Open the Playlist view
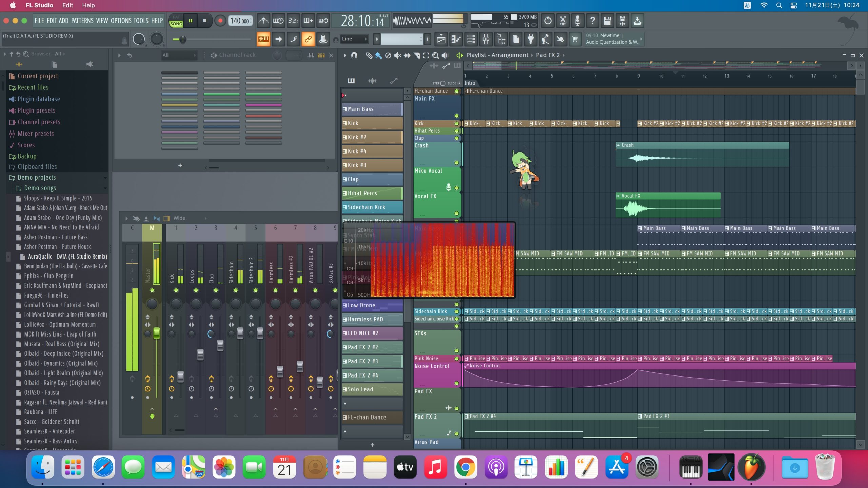This screenshot has height=488, width=868. pyautogui.click(x=441, y=39)
